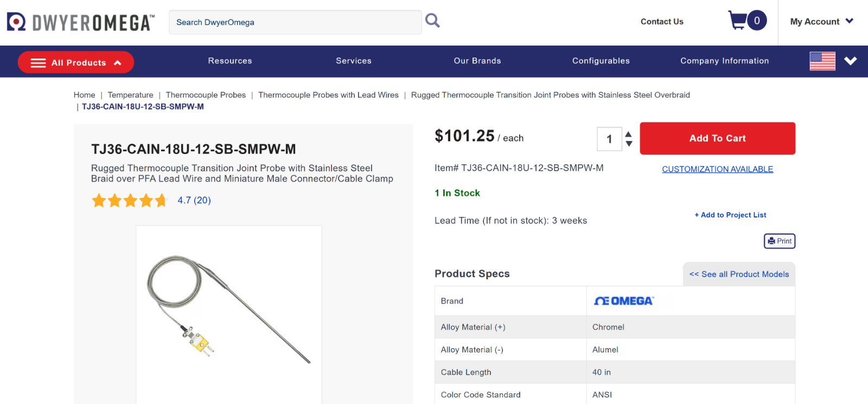Open the Company Information menu
Viewport: 868px width, 404px height.
(725, 61)
